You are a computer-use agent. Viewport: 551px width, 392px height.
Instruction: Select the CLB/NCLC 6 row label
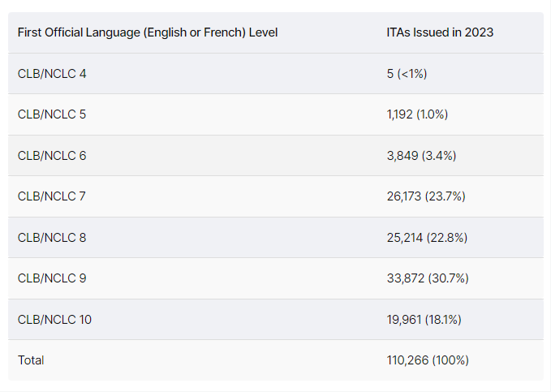[x=52, y=155]
